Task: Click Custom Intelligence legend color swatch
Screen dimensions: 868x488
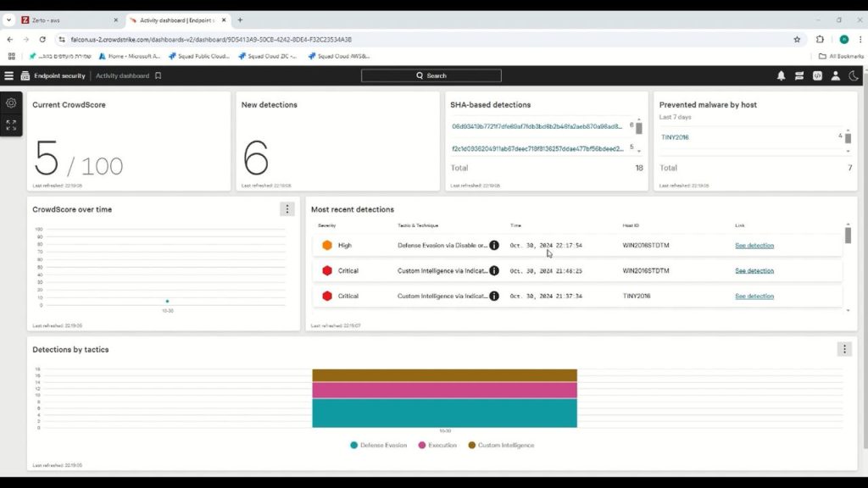Action: pyautogui.click(x=472, y=445)
